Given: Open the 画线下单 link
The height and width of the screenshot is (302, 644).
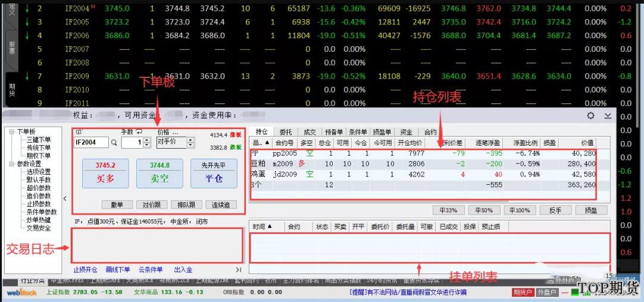Looking at the screenshot, I should click(x=118, y=269).
